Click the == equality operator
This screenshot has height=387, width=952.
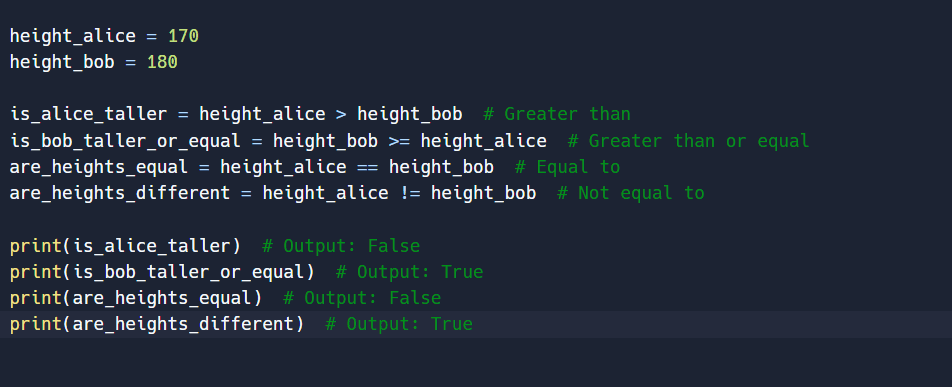click(x=367, y=167)
